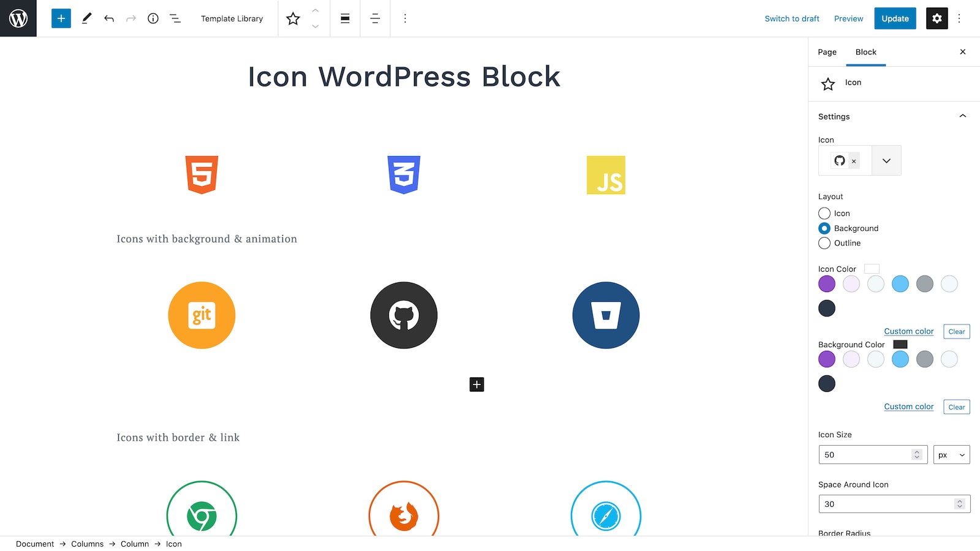
Task: Pick gray Background Color swatch
Action: coord(925,359)
